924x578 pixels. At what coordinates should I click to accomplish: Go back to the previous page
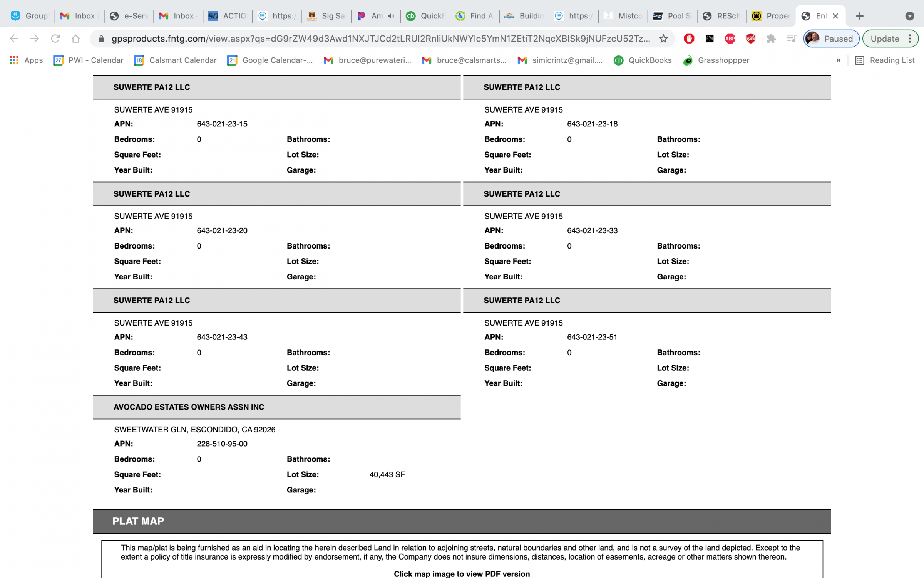pyautogui.click(x=14, y=39)
